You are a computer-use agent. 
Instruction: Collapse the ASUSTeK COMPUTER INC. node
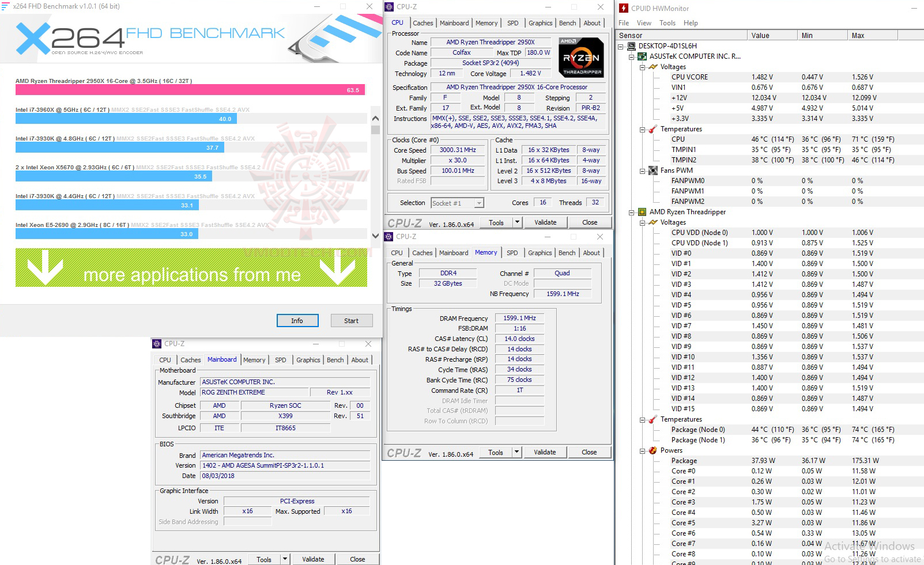coord(632,56)
